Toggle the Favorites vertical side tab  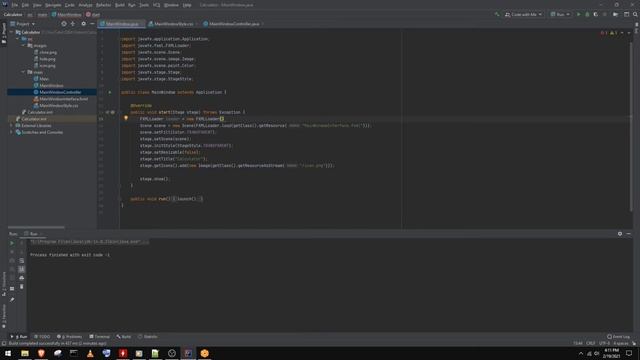click(4, 316)
